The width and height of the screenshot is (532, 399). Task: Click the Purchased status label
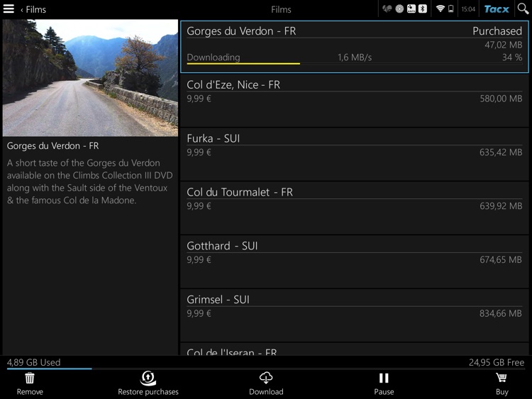click(497, 31)
